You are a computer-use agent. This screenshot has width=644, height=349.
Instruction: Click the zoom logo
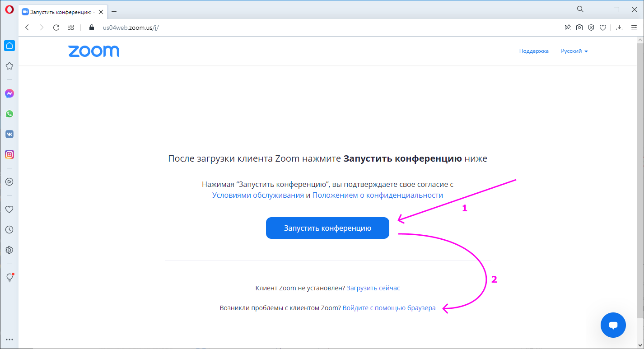point(94,51)
